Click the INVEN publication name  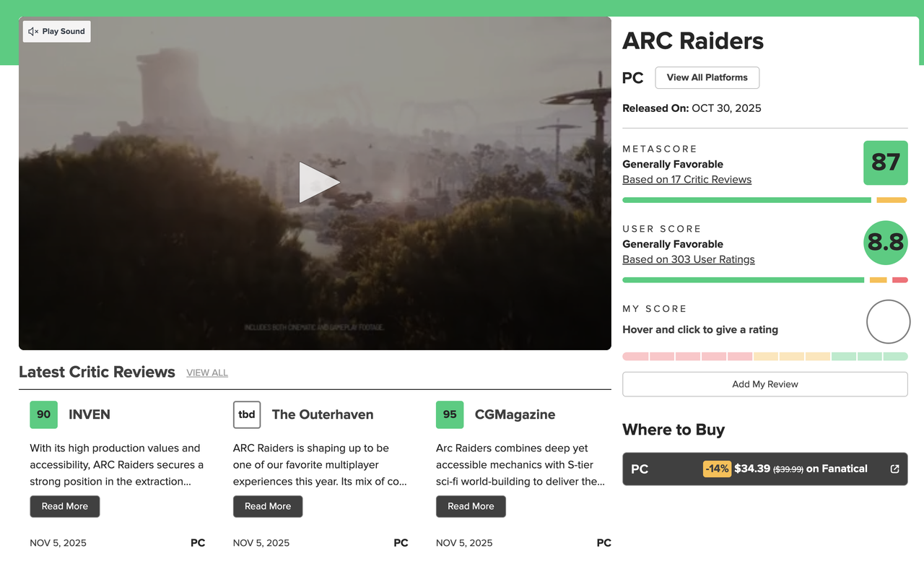pyautogui.click(x=90, y=414)
